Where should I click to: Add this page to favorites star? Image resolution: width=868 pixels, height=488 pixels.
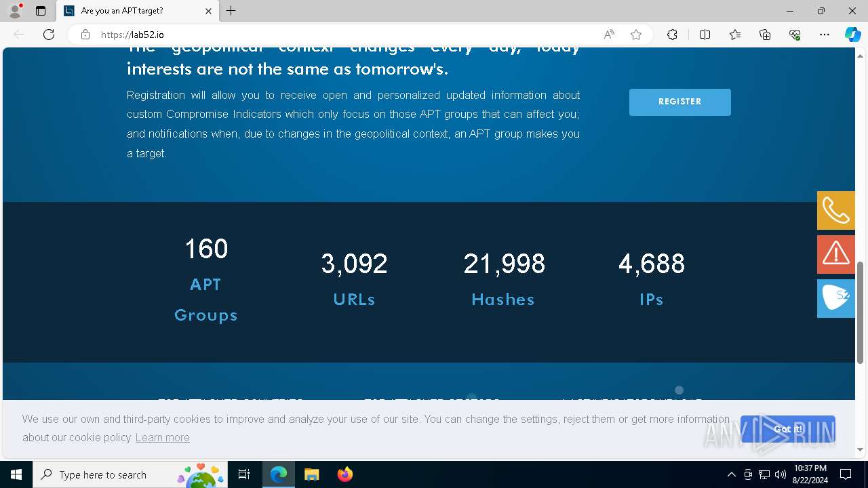click(x=636, y=35)
